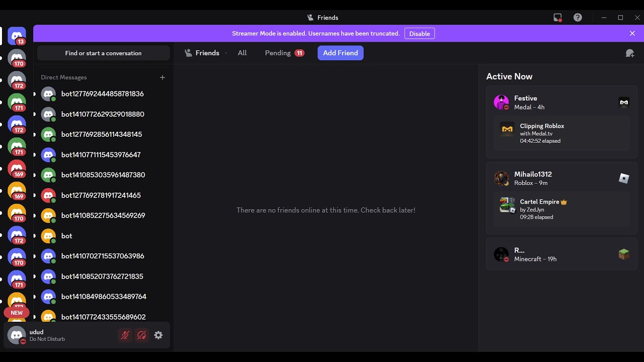Click the Festive username text
The image size is (644, 362).
pos(526,99)
